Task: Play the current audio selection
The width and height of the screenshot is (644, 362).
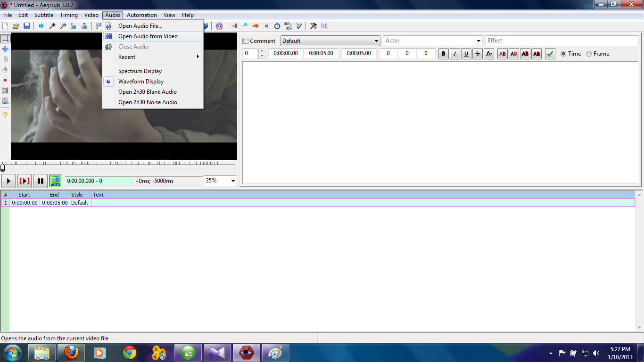Action: tap(25, 181)
